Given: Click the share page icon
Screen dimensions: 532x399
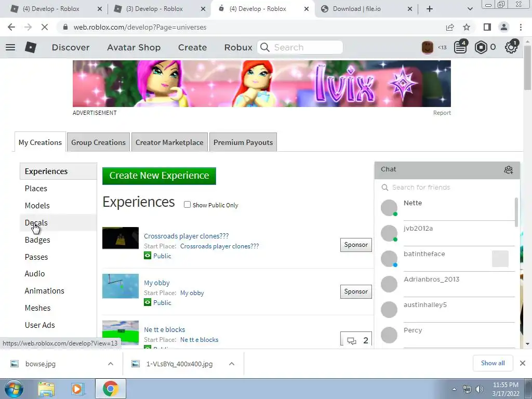Looking at the screenshot, I should 450,27.
